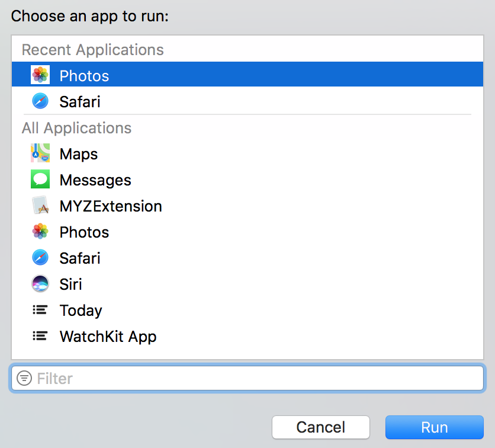Click the MYZExtension app icon

pyautogui.click(x=40, y=206)
